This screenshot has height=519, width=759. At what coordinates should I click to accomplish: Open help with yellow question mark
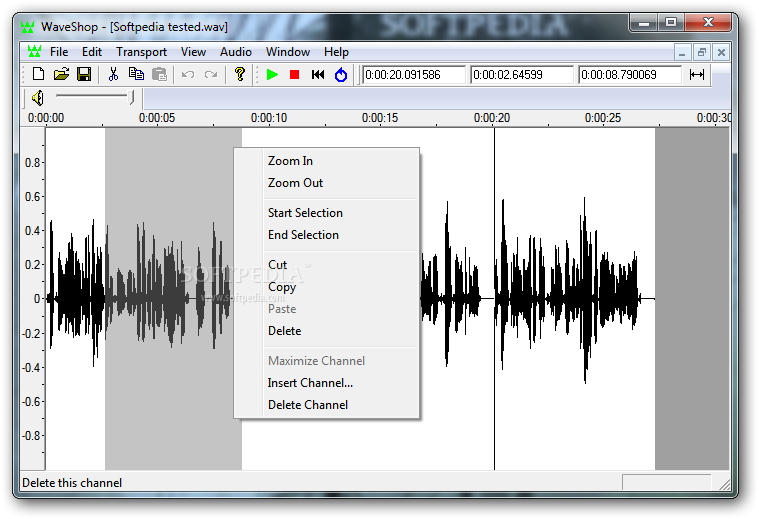point(240,74)
